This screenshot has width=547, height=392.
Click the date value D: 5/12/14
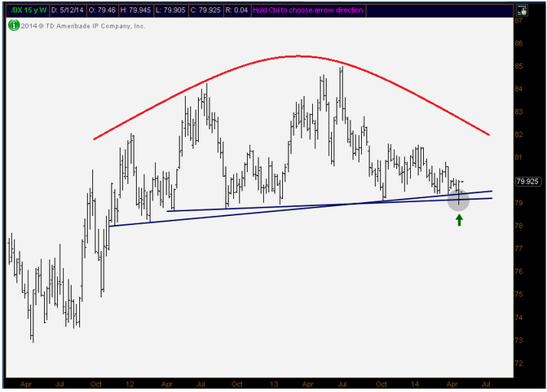point(68,10)
